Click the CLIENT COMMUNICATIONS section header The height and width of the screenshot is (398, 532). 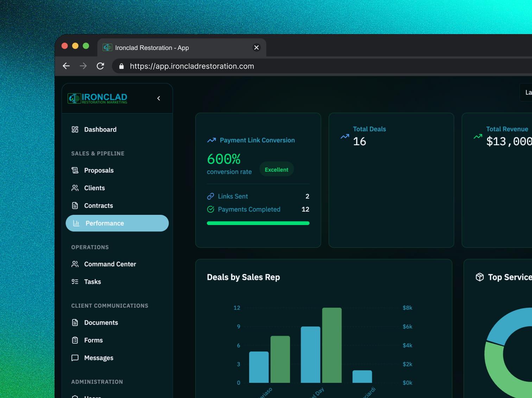110,306
